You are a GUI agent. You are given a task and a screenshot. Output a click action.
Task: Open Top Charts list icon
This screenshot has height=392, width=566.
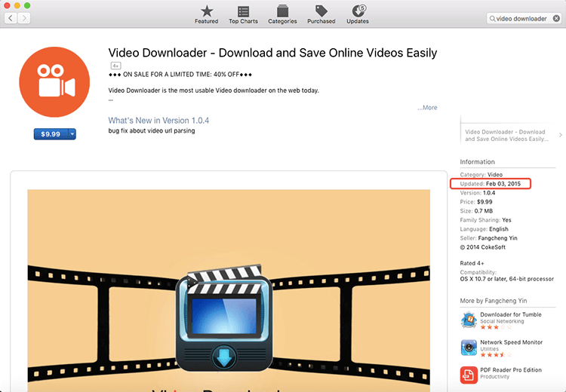(243, 11)
